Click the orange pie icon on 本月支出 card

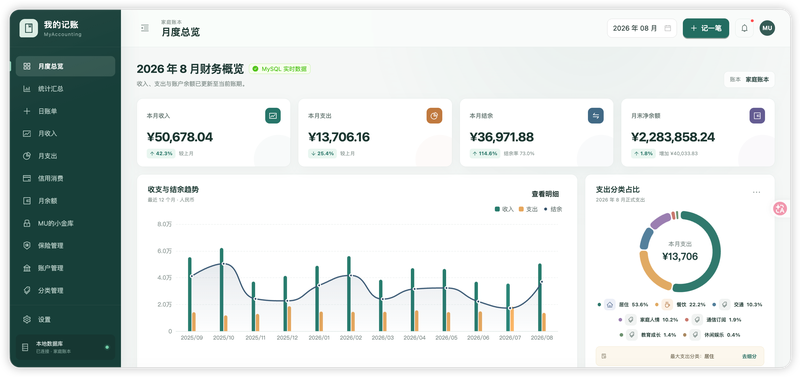tap(434, 116)
